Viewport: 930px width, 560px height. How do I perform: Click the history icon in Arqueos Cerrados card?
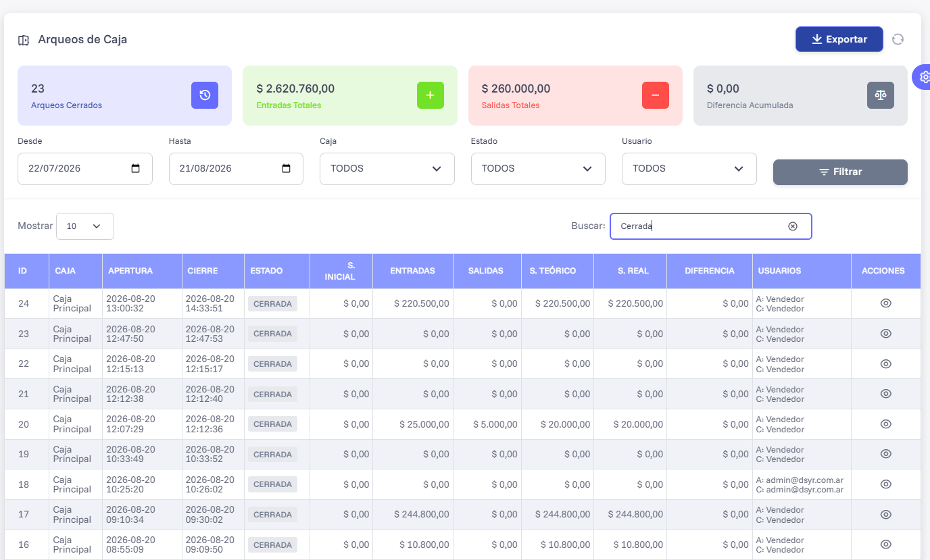[x=205, y=95]
